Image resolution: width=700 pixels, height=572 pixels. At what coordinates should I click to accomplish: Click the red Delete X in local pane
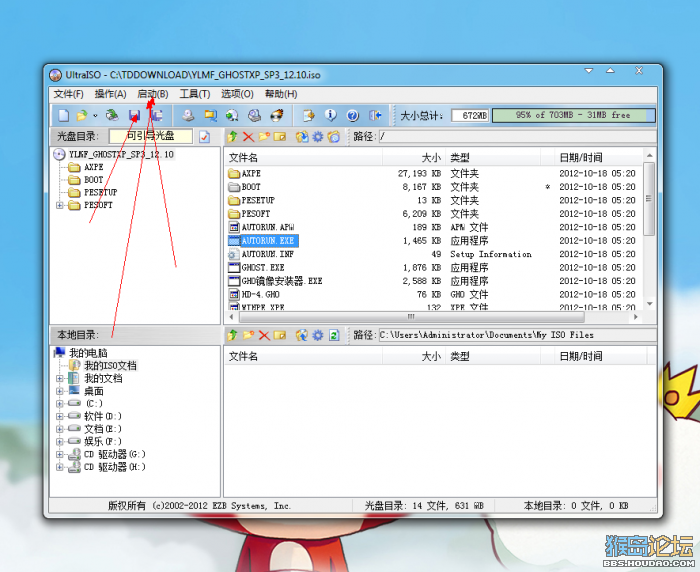[264, 335]
